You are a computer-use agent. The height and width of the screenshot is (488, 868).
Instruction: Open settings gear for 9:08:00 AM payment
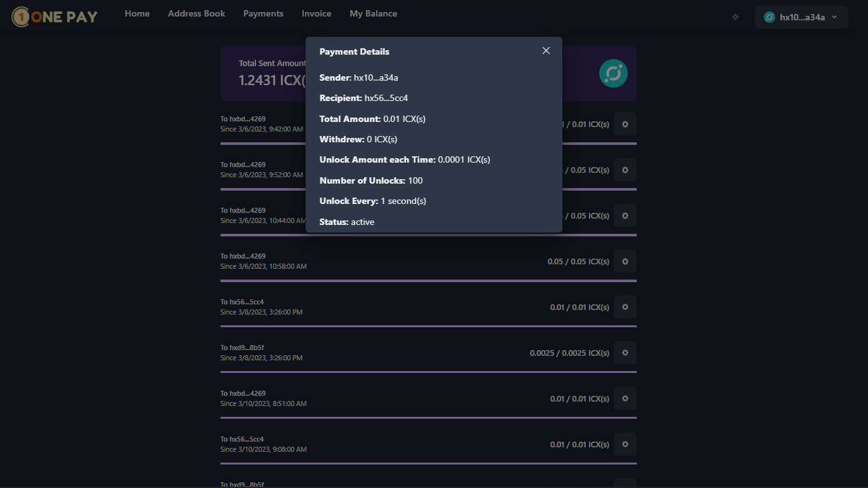click(625, 444)
